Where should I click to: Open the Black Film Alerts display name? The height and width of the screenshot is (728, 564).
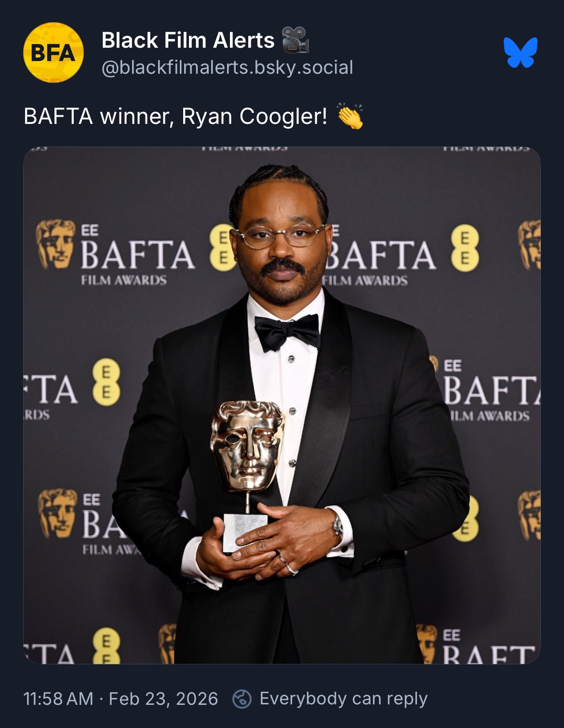[x=188, y=40]
